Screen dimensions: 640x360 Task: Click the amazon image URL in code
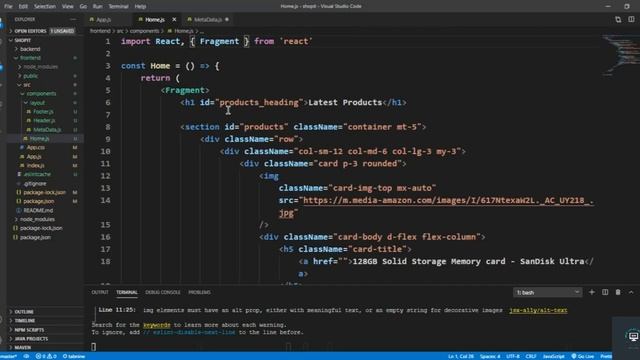[x=448, y=200]
